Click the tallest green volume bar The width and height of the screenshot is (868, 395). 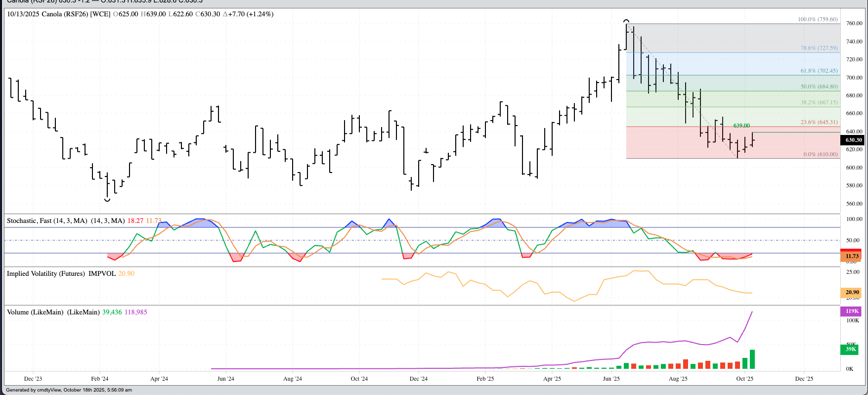(x=752, y=359)
